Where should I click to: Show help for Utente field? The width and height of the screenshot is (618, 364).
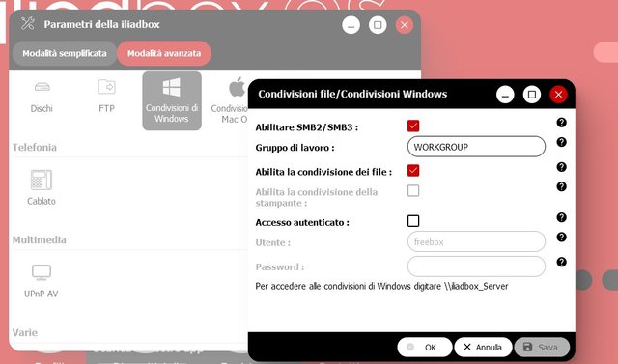pos(561,237)
